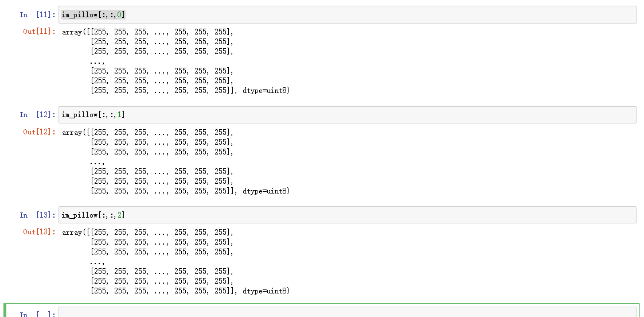The width and height of the screenshot is (644, 317).
Task: Click dtype=uint8 text in Out[11]
Action: [264, 91]
